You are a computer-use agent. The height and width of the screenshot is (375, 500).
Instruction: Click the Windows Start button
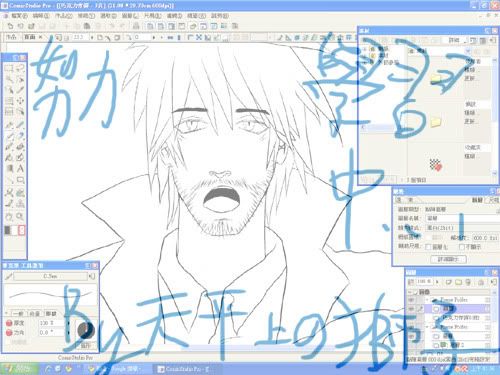pyautogui.click(x=19, y=369)
